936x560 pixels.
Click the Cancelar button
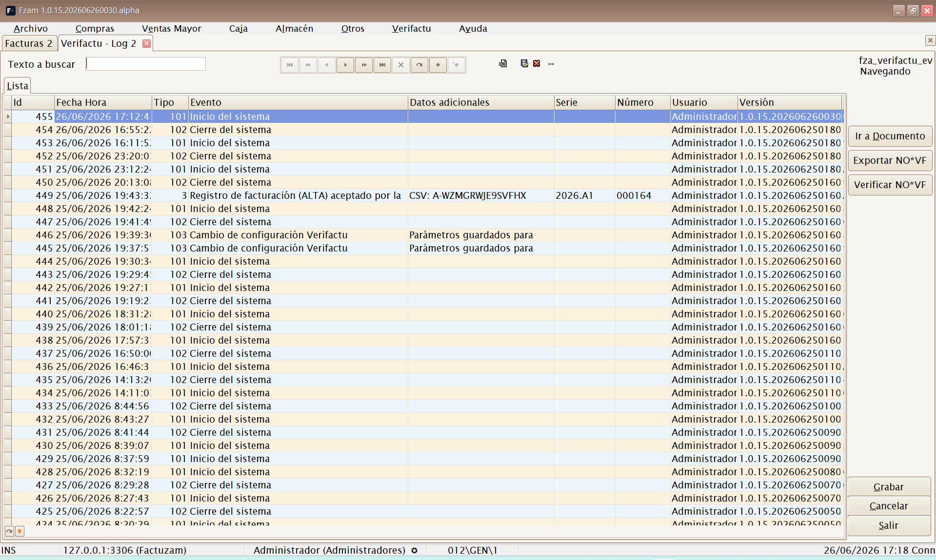[x=889, y=506]
